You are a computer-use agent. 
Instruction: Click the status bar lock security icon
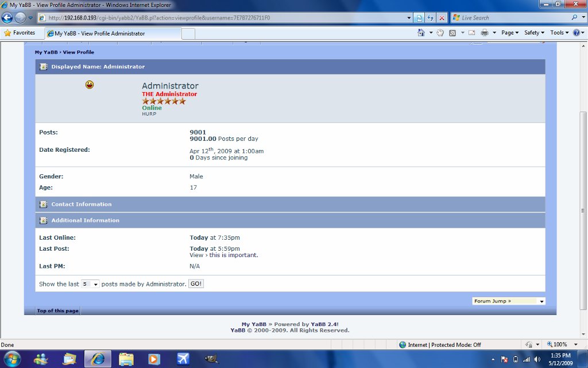coord(529,345)
